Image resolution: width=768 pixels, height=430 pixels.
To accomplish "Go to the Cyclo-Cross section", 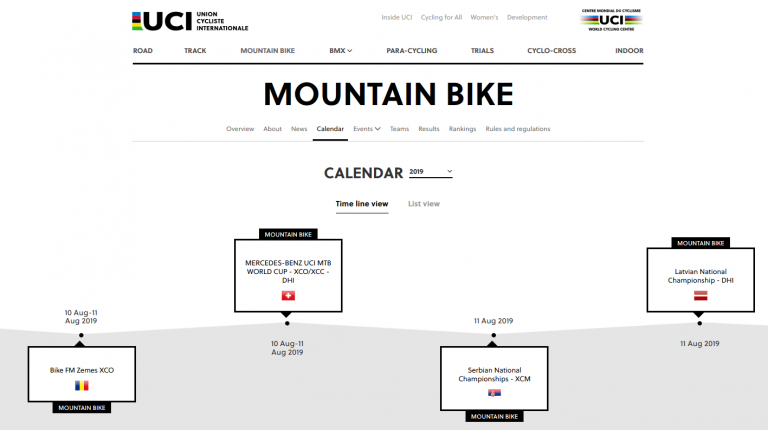I will (x=552, y=50).
